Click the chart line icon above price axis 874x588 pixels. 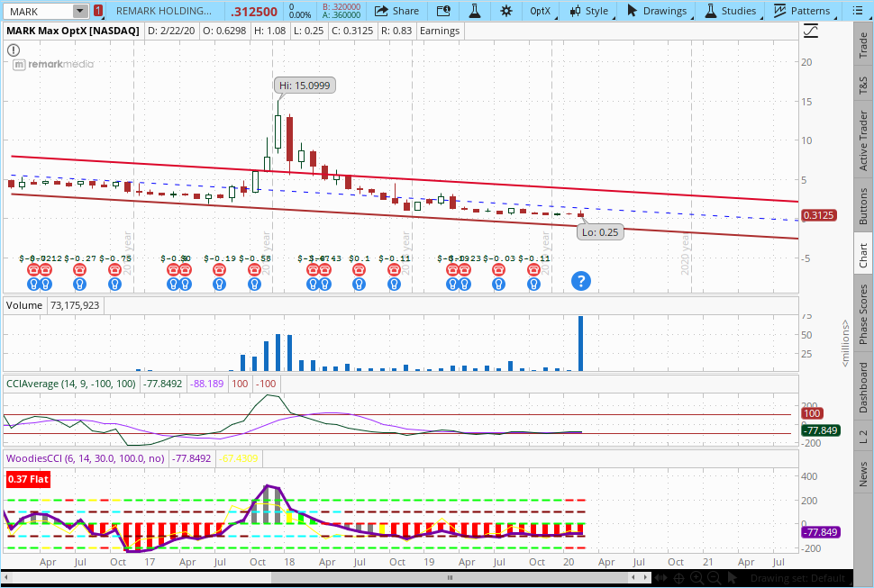click(x=811, y=31)
